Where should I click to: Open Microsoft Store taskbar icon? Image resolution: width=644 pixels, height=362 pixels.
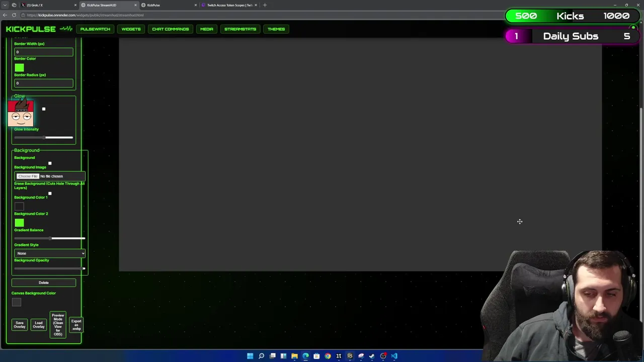[316, 356]
